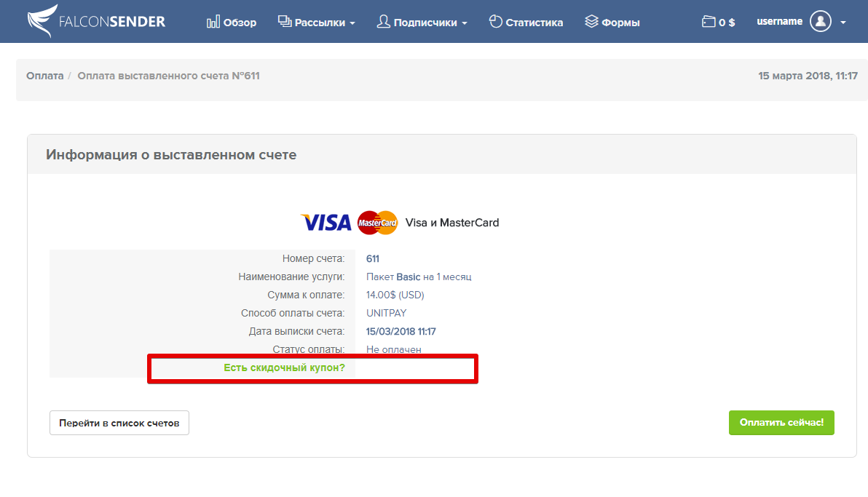Click the Сумма к оплате: label
This screenshot has width=868, height=497.
(306, 295)
